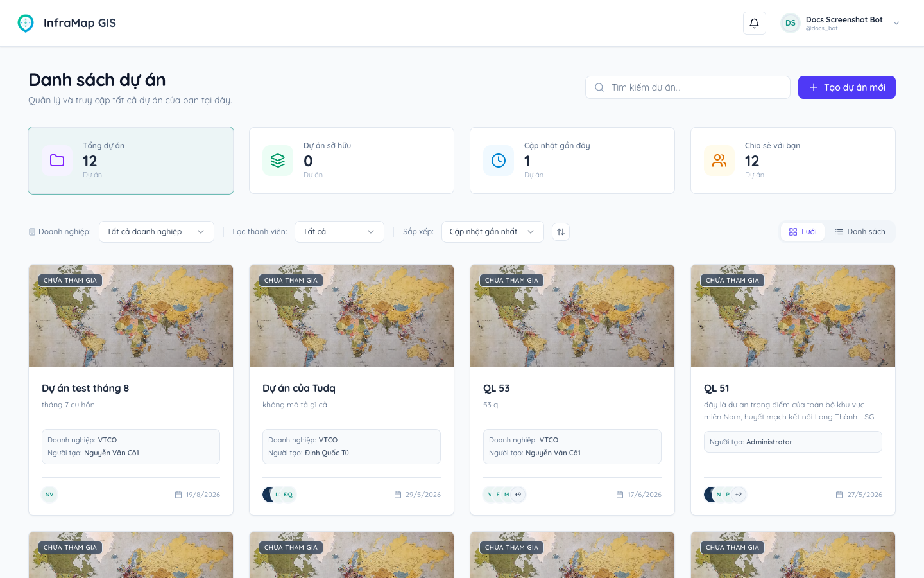Click the "không mô tả gì cả" description
This screenshot has width=924, height=578.
(295, 405)
